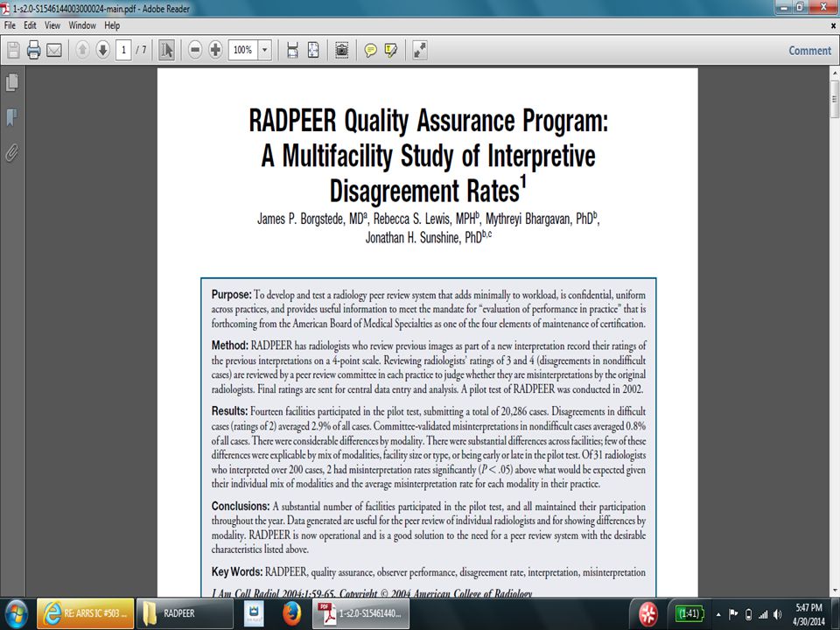
Task: Print the document with printer icon
Action: click(34, 51)
